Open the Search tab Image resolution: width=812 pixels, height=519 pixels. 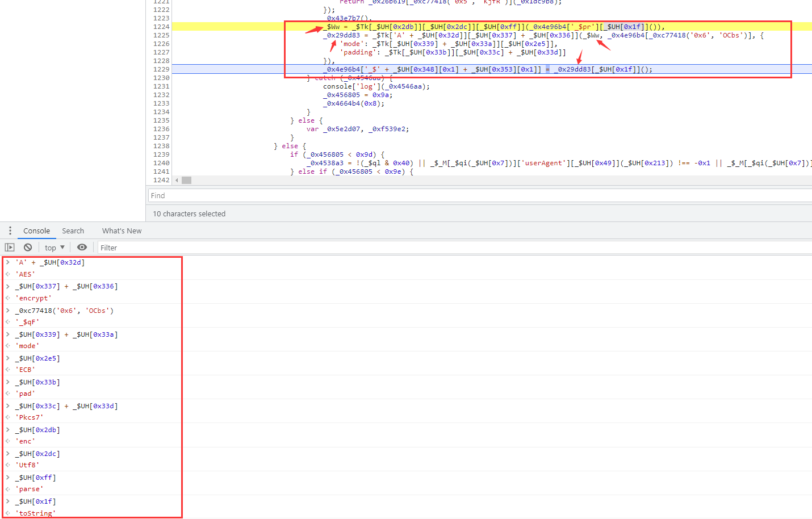(73, 231)
